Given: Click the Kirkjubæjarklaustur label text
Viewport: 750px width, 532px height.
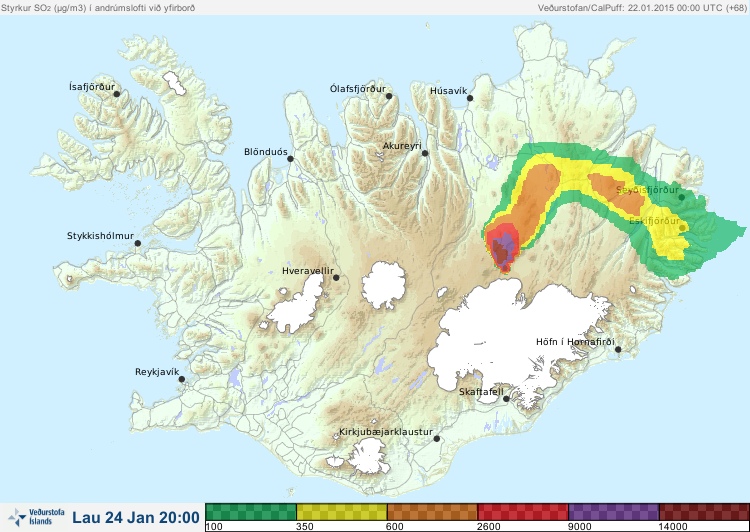Looking at the screenshot, I should [x=386, y=432].
